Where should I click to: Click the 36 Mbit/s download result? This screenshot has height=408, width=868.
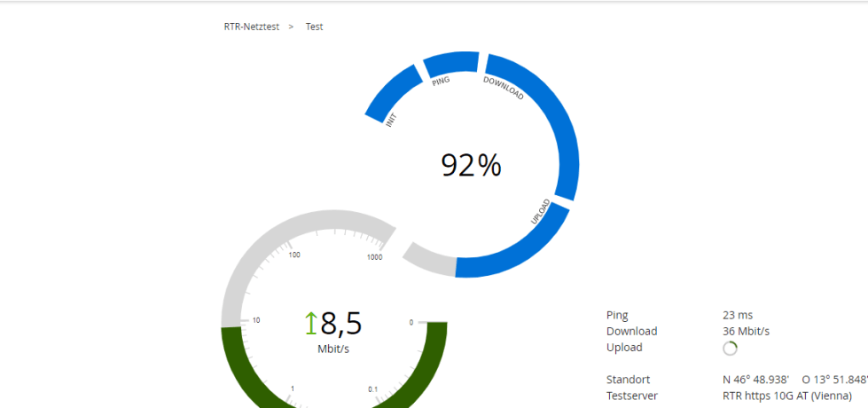[746, 331]
